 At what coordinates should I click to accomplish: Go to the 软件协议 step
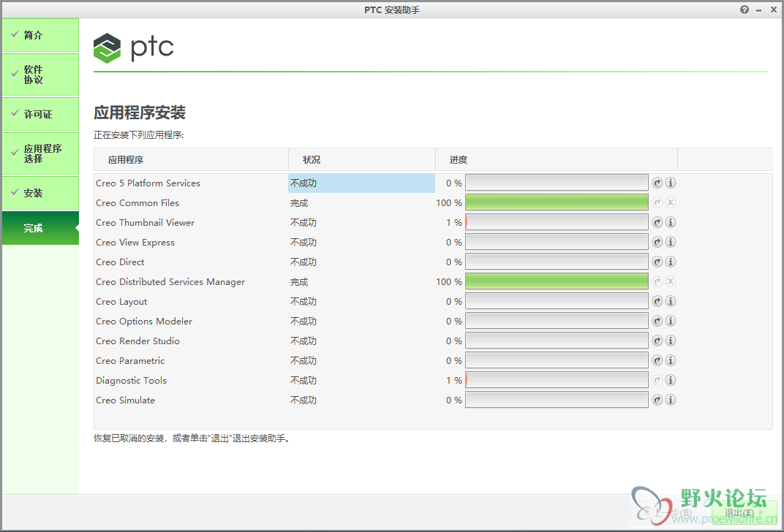[40, 75]
